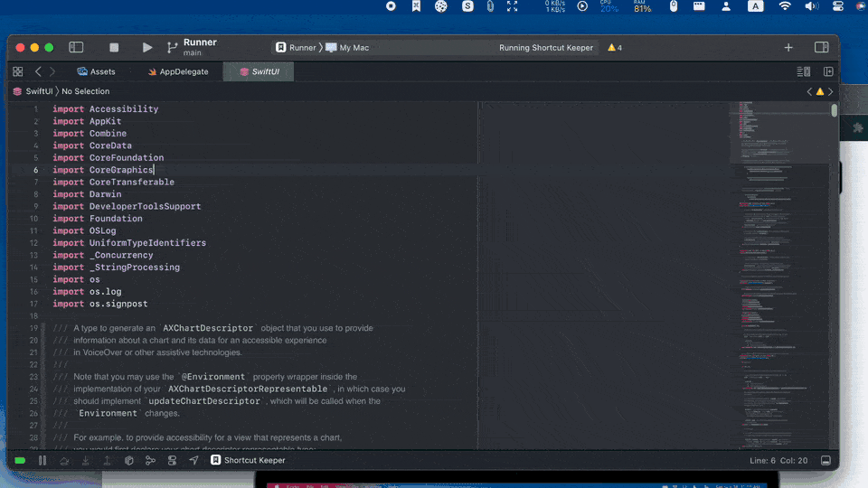
Task: Click the Simulate Location arrow icon
Action: click(193, 460)
